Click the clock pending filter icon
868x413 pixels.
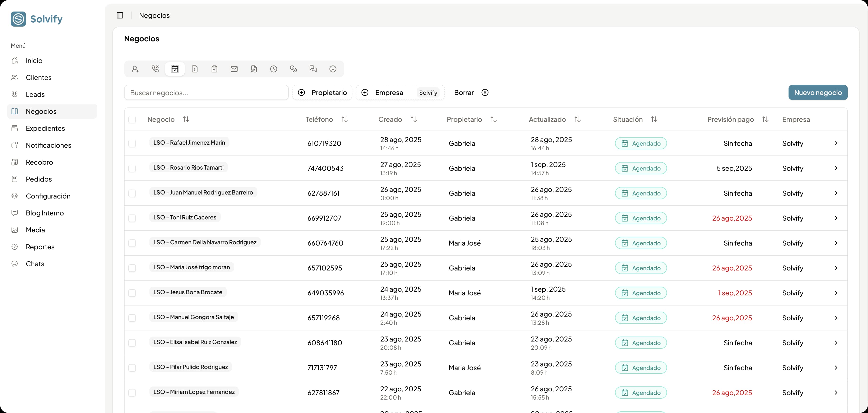(274, 69)
